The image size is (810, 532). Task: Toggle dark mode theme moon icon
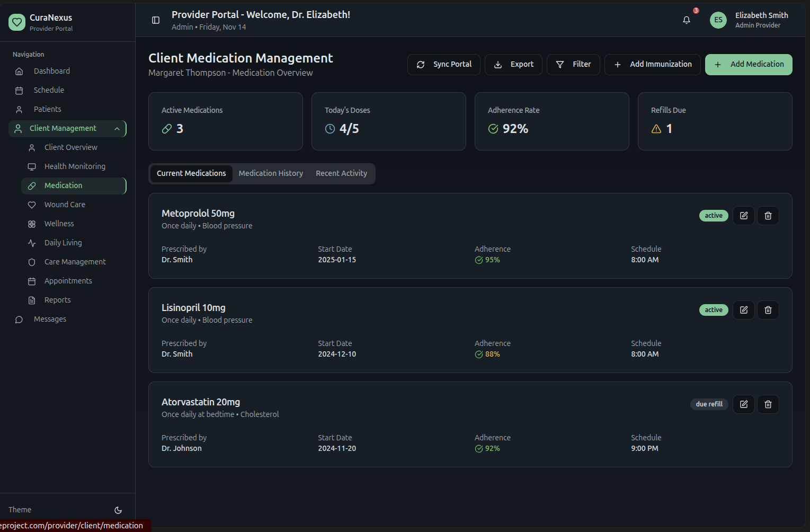point(118,510)
